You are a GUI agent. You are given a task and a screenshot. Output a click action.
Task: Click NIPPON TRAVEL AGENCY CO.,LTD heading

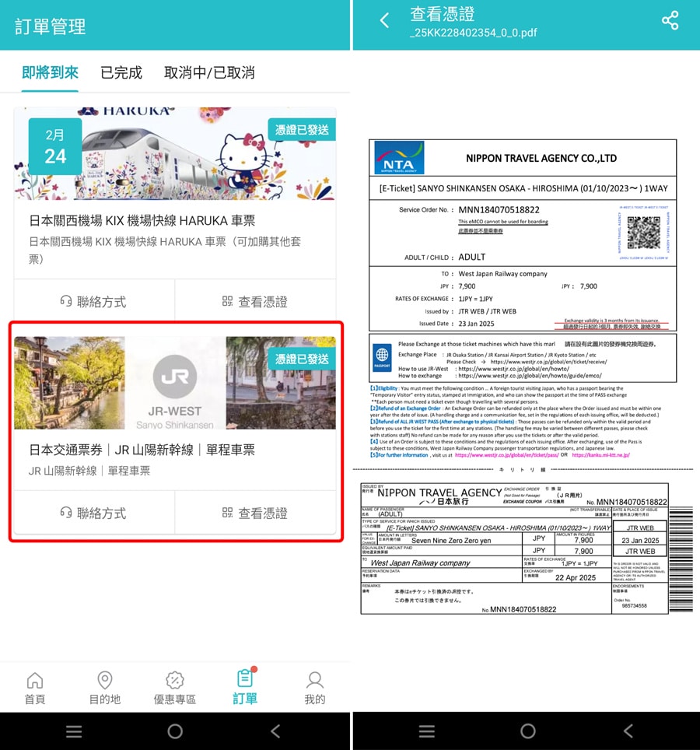click(x=541, y=158)
